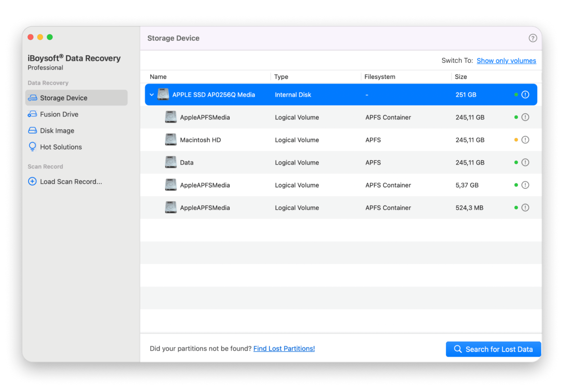This screenshot has height=392, width=564.
Task: Click the Filesystem column header
Action: coord(380,77)
